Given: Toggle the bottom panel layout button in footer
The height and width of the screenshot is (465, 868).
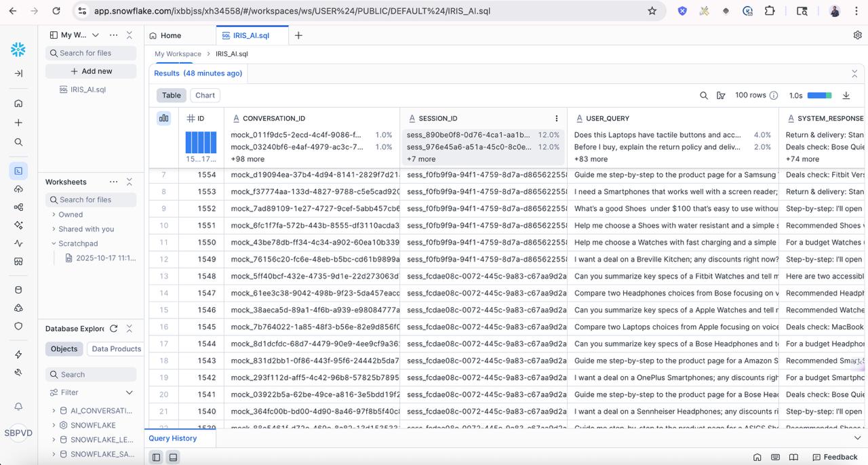Looking at the screenshot, I should pos(173,458).
